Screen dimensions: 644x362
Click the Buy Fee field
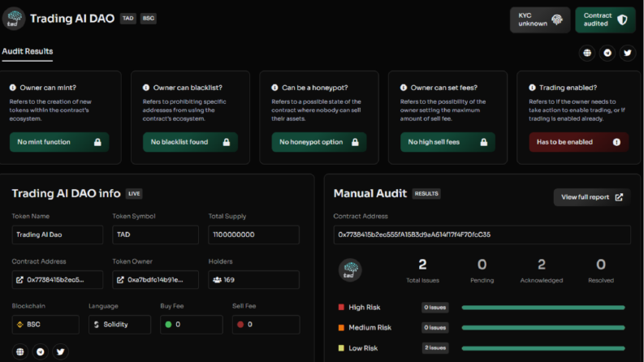(192, 325)
